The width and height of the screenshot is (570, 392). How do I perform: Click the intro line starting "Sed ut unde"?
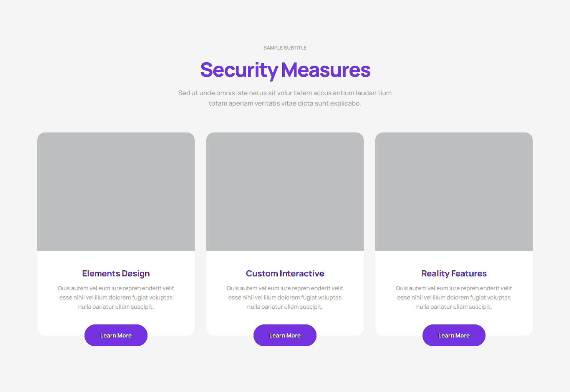coord(285,93)
